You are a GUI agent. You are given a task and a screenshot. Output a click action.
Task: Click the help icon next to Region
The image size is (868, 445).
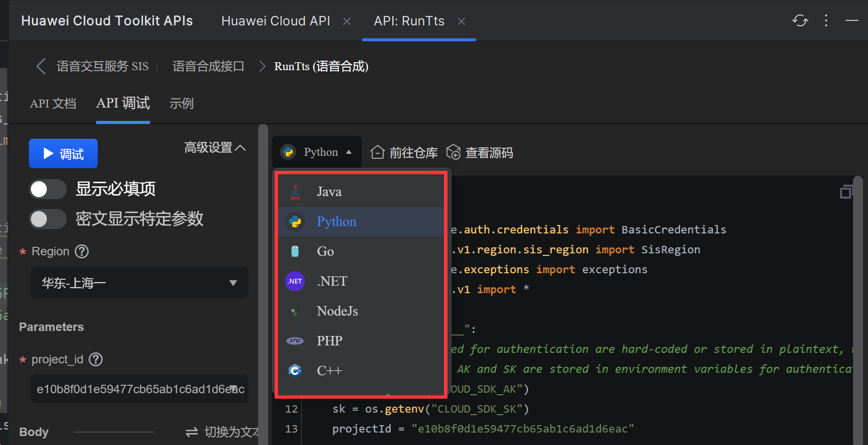click(x=82, y=251)
